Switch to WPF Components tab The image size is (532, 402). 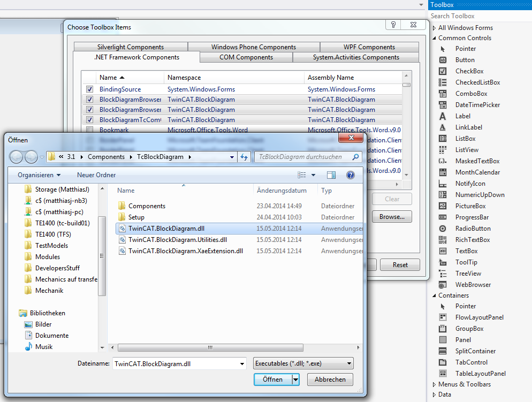click(369, 47)
